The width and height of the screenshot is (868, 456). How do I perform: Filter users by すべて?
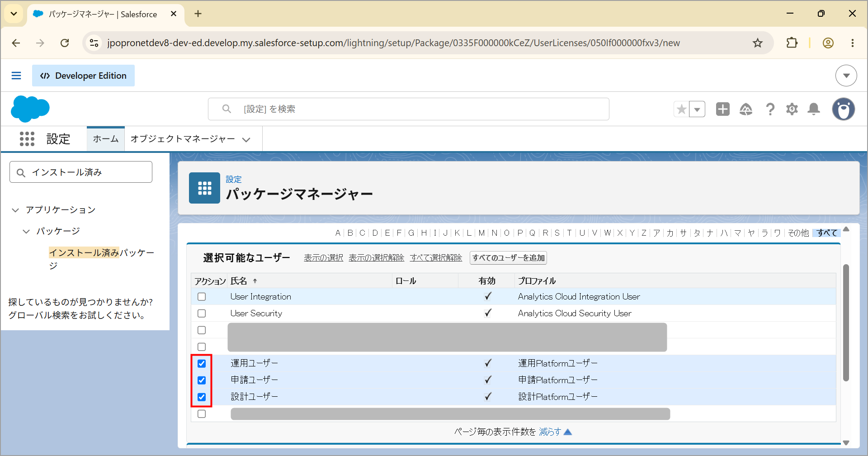click(x=827, y=233)
